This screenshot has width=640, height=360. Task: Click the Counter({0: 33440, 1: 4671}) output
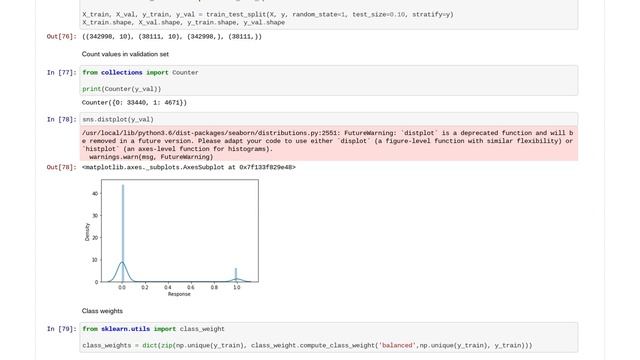(x=134, y=103)
